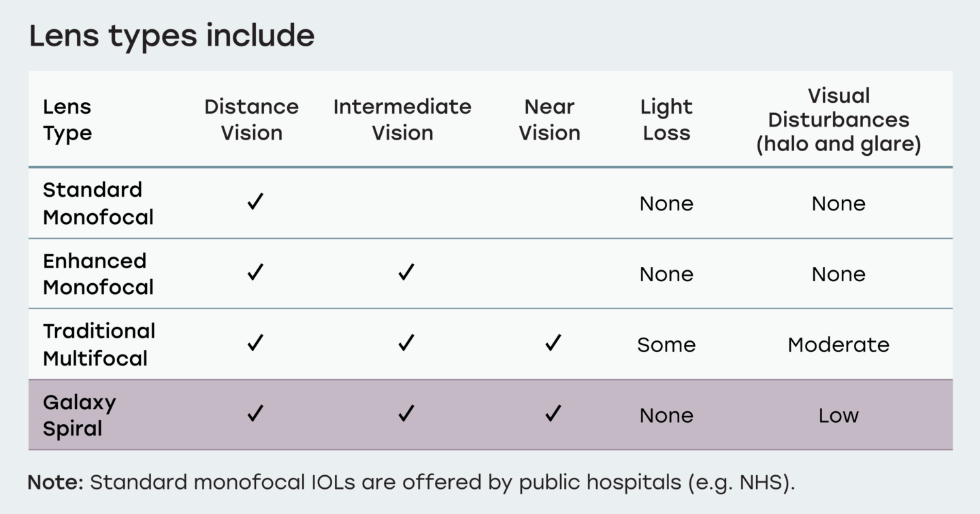
Task: Click the Traditional Multifocal distance vision checkmark
Action: (255, 342)
